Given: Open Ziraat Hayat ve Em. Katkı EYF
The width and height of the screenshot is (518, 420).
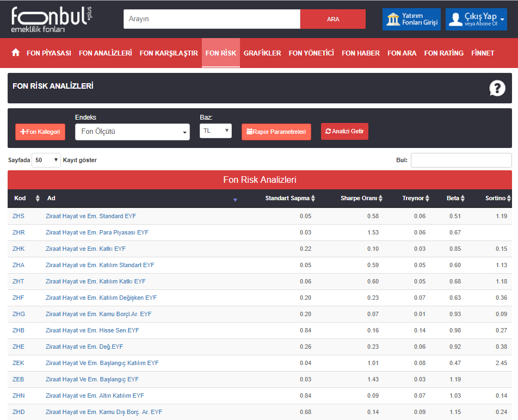Looking at the screenshot, I should (85, 249).
